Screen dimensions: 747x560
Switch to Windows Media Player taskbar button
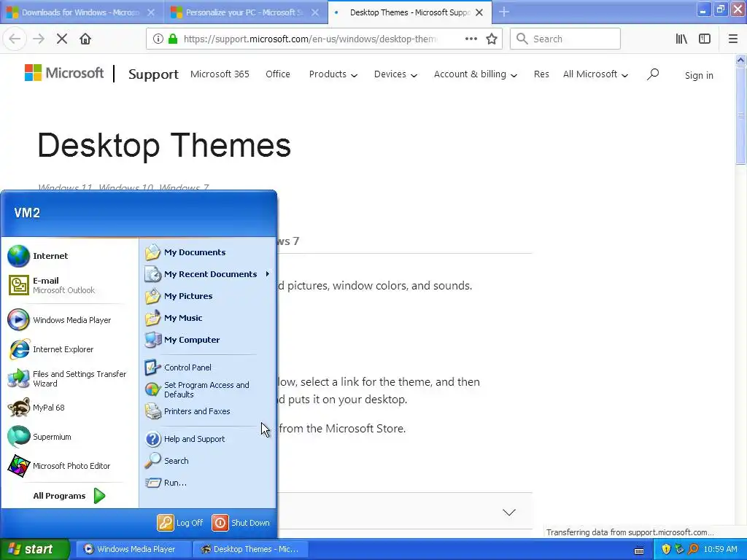point(133,549)
